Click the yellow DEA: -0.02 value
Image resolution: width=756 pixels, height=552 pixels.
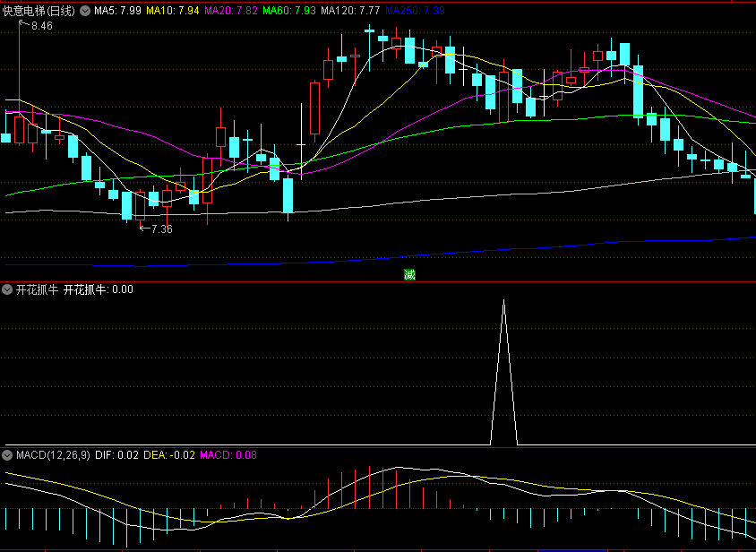(169, 454)
